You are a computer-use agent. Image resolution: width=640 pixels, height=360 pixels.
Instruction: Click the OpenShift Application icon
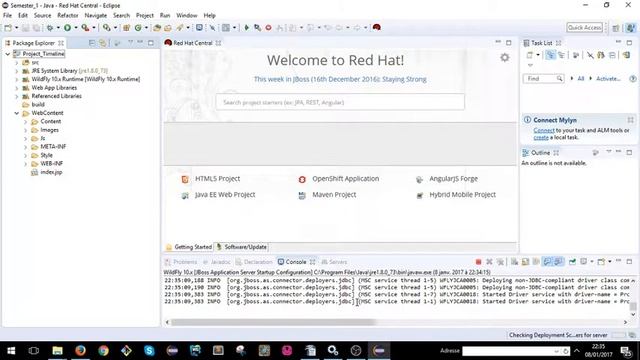[x=302, y=179]
